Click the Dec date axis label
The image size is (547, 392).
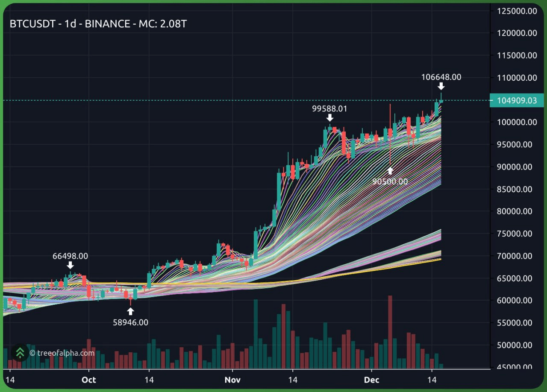click(x=371, y=380)
